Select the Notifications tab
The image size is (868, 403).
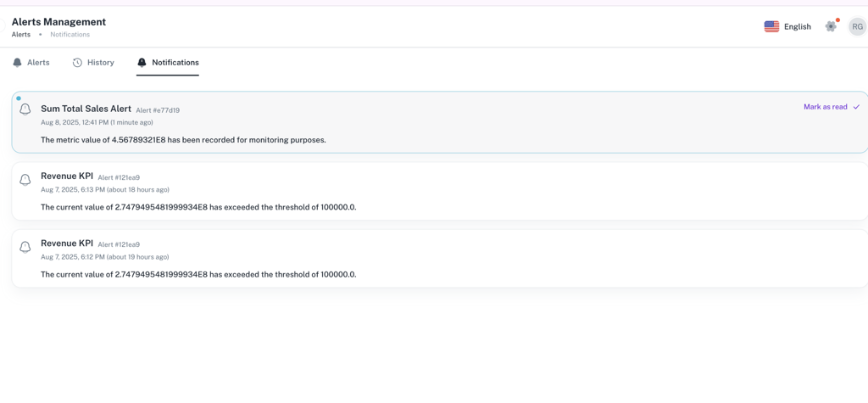pyautogui.click(x=168, y=63)
